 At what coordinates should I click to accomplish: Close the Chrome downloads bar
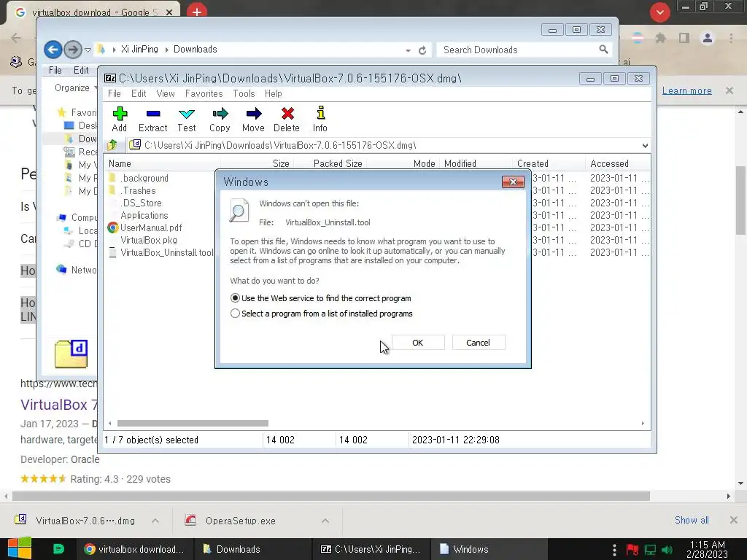tap(734, 520)
